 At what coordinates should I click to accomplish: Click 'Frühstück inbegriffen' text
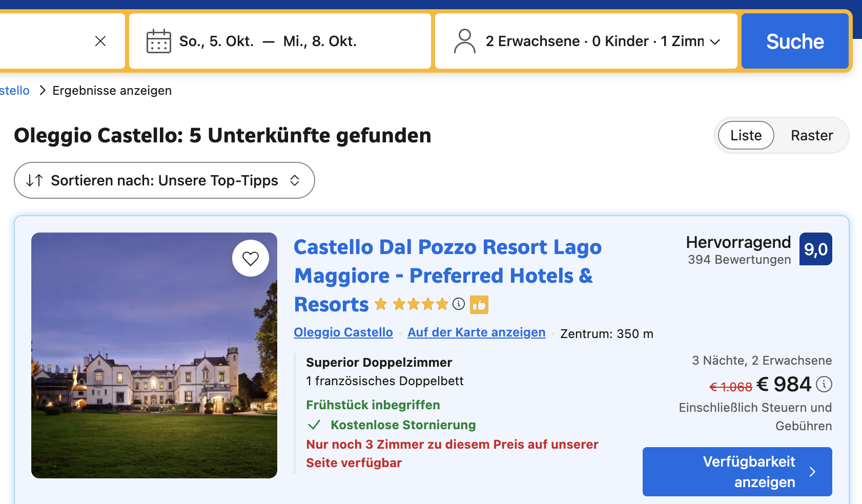373,405
